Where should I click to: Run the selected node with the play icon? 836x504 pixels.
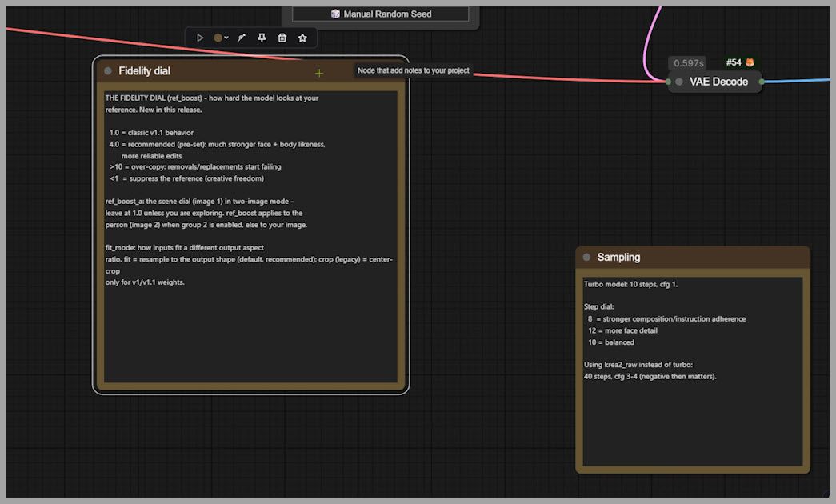click(200, 38)
